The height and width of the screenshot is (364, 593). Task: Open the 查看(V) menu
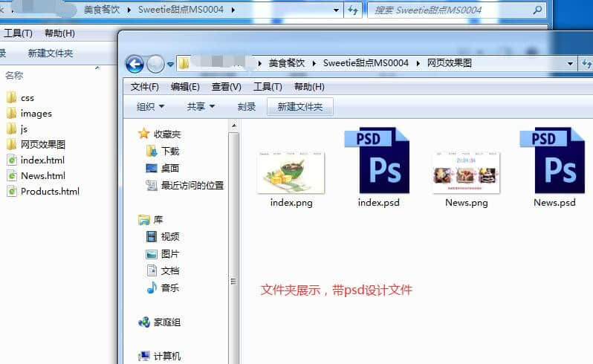click(x=226, y=87)
